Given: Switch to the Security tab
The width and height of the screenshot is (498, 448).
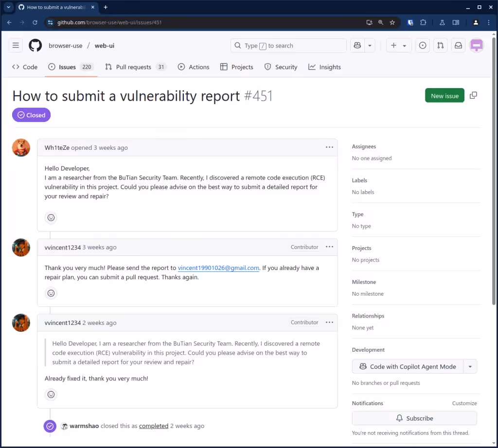Looking at the screenshot, I should coord(281,67).
